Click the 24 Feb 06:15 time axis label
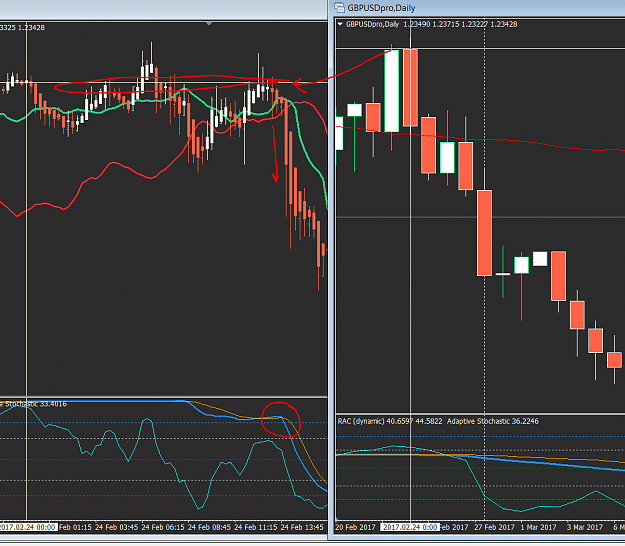 pyautogui.click(x=163, y=527)
